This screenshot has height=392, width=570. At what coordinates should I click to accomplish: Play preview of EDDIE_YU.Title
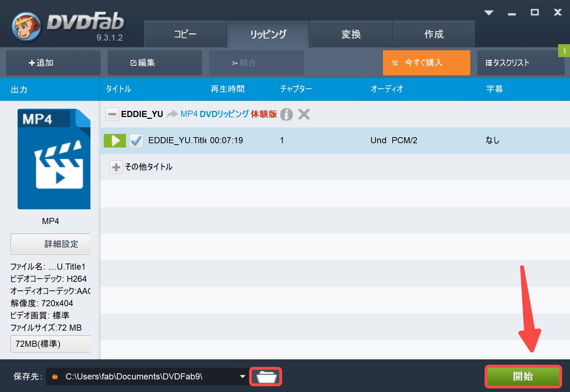(115, 140)
